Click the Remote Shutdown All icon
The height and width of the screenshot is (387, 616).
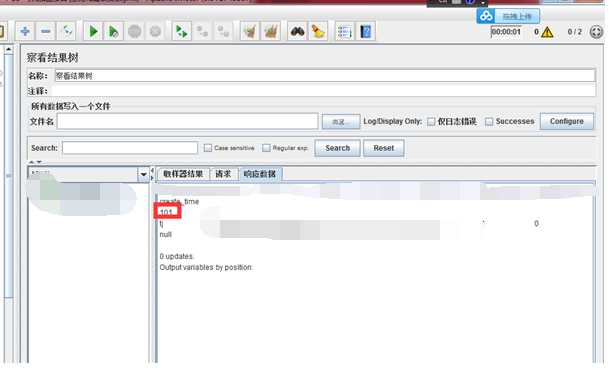(x=224, y=31)
